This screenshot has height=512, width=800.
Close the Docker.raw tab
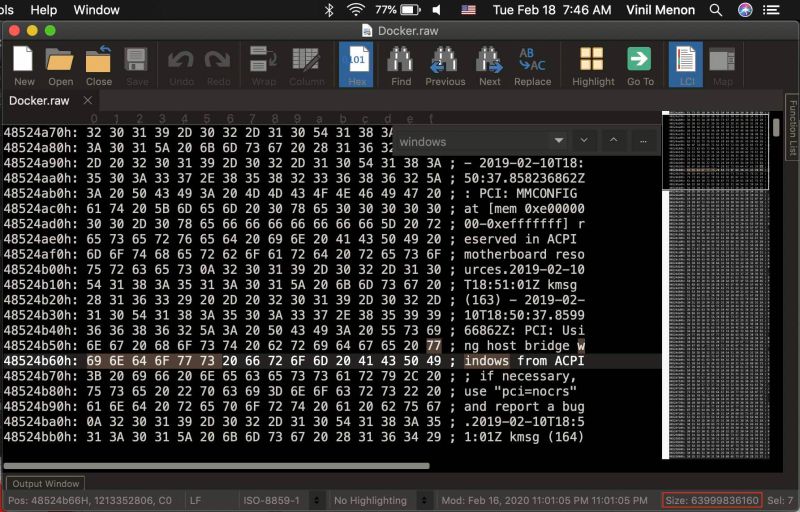[x=88, y=100]
